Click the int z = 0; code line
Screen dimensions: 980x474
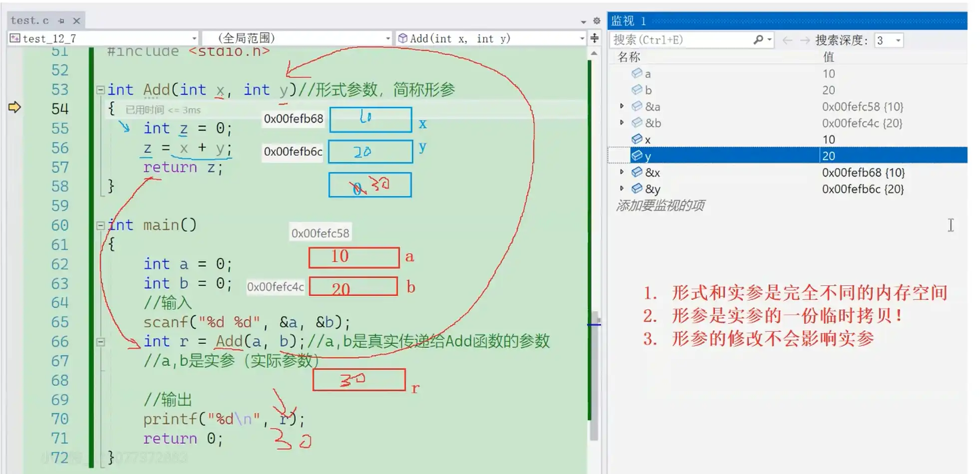point(188,128)
